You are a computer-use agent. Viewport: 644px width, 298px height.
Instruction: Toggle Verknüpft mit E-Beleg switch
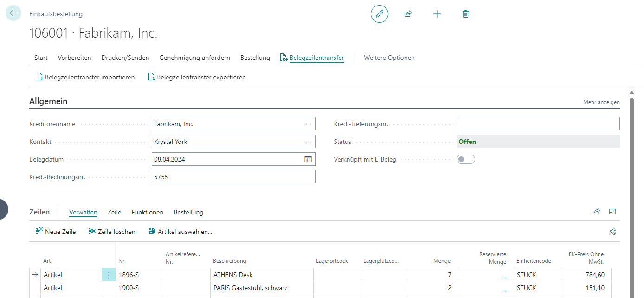(465, 159)
